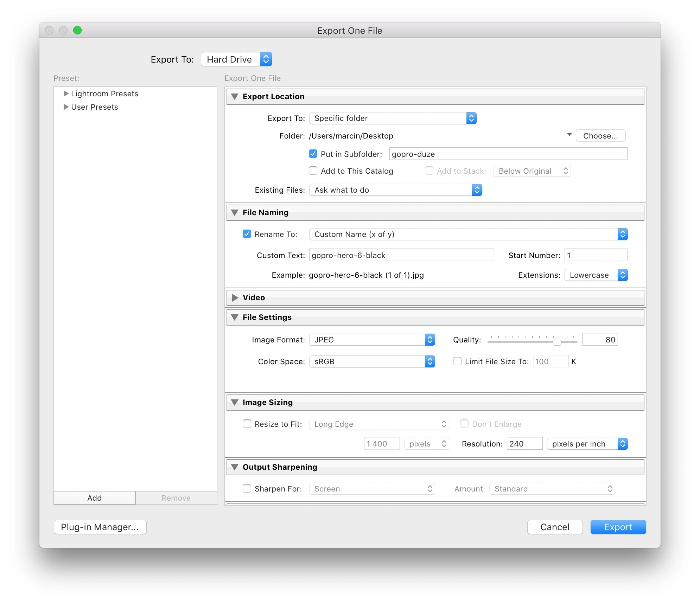This screenshot has height=604, width=700.
Task: Open Existing Files 'Ask what to do' dropdown
Action: [395, 190]
